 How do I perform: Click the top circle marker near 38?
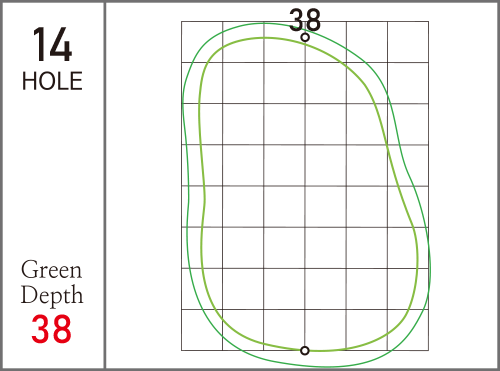click(305, 37)
